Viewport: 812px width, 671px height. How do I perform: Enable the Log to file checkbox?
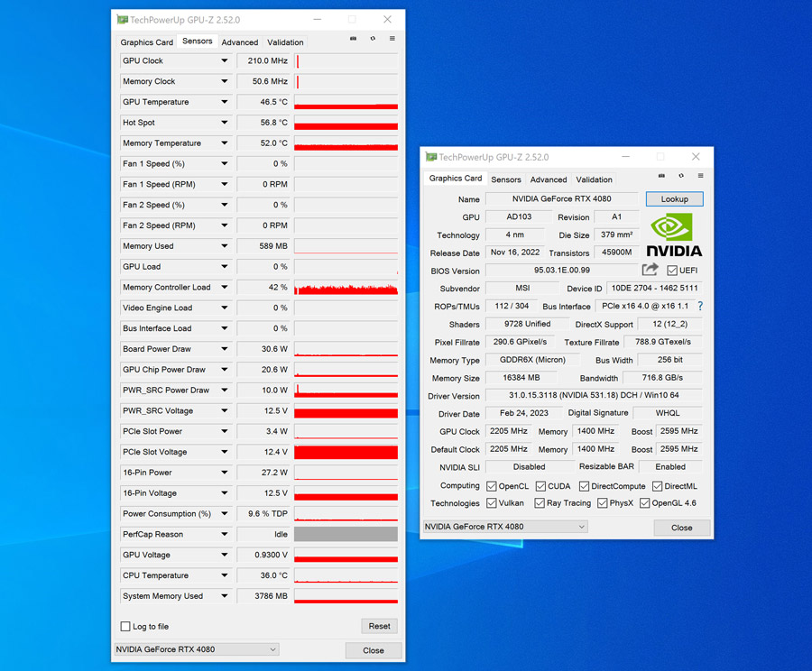(x=125, y=627)
